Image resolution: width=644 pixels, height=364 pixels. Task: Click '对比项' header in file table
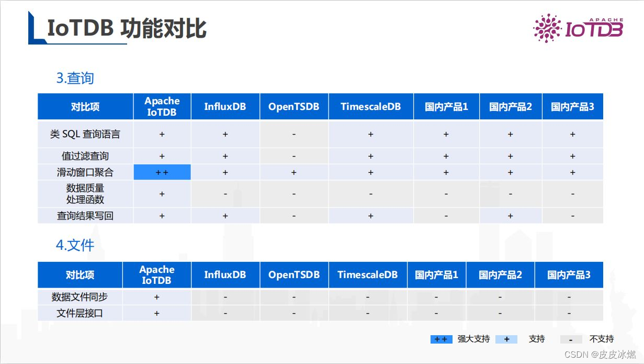pos(80,275)
